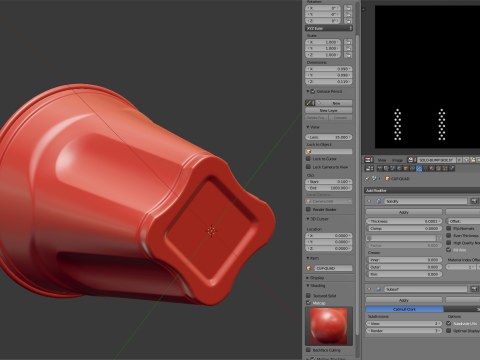Select the active Modifiers wrench tab icon
480x360 pixels.
(419, 169)
